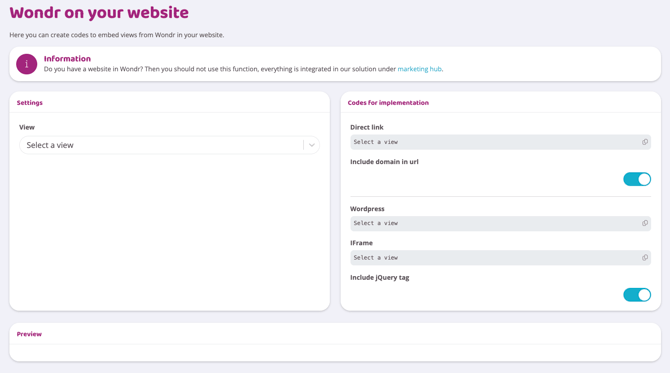Click the Include jQuery tag label
This screenshot has height=373, width=670.
(x=379, y=277)
